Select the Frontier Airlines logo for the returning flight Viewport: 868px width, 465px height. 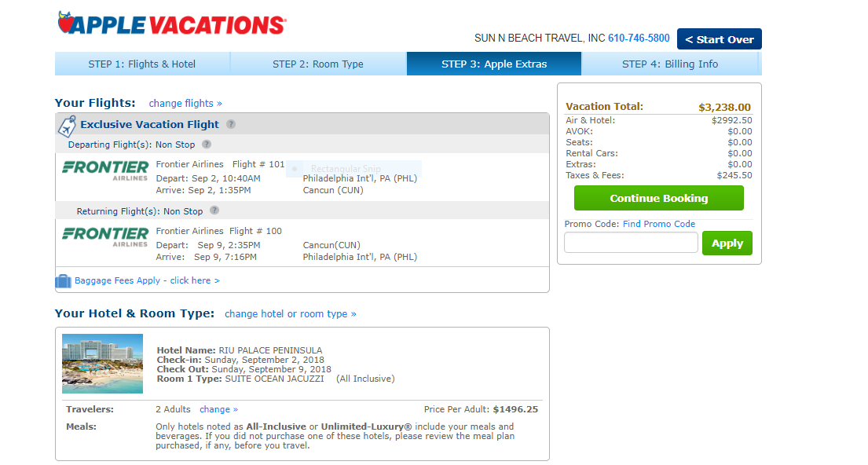pyautogui.click(x=104, y=236)
